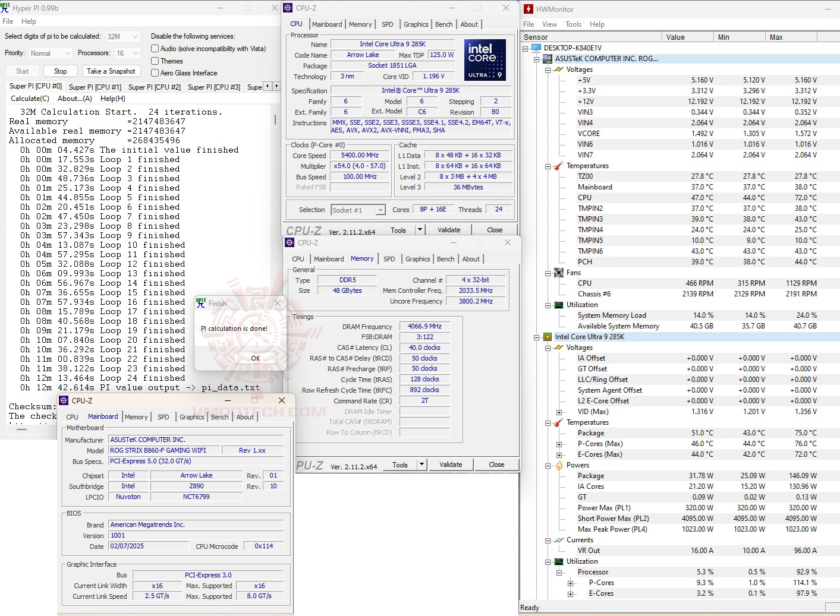Viewport: 840px width, 616px height.
Task: Click the Min column header in HWMonitor
Action: point(740,37)
